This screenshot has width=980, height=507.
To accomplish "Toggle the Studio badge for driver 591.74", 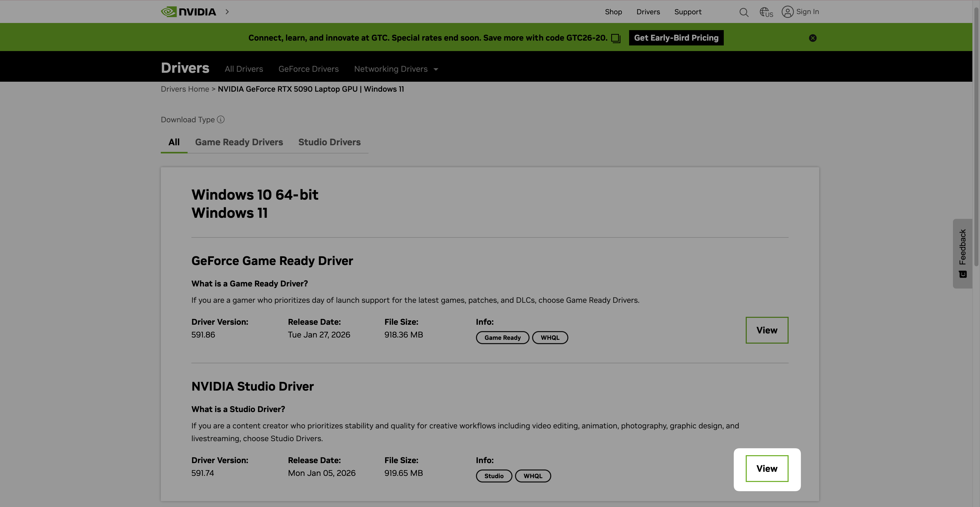I will coord(494,476).
